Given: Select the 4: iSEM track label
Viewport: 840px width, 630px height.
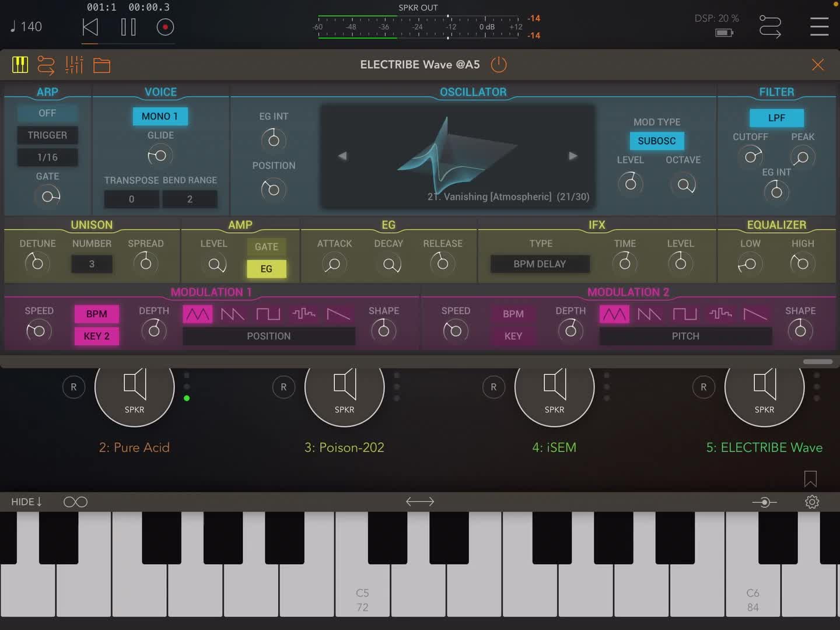Looking at the screenshot, I should pos(554,447).
